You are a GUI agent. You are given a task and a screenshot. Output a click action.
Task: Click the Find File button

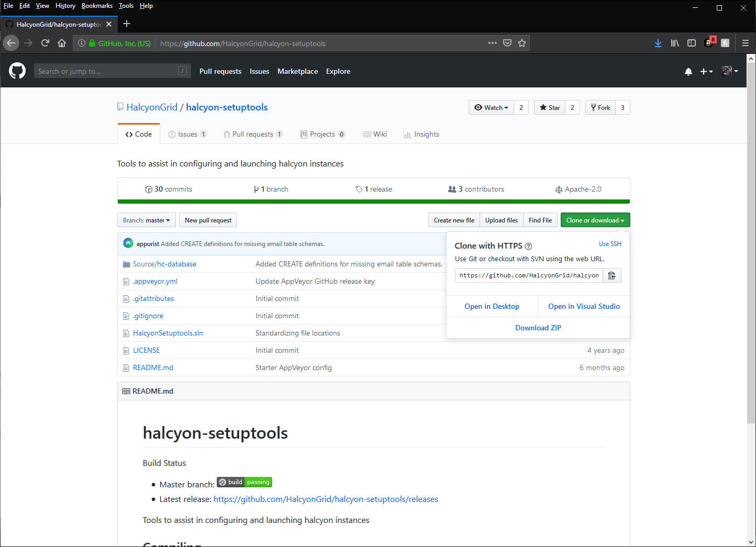(540, 220)
